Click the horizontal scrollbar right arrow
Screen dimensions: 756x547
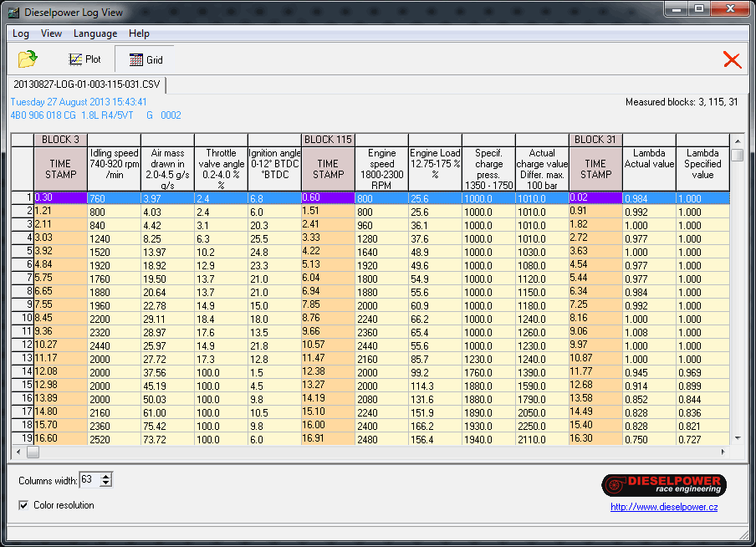point(723,452)
